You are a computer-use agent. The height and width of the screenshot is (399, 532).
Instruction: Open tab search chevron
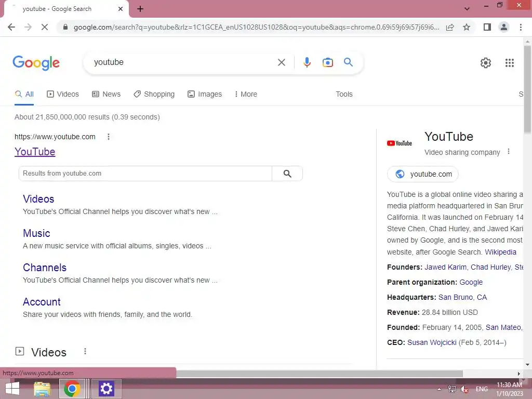point(467,9)
